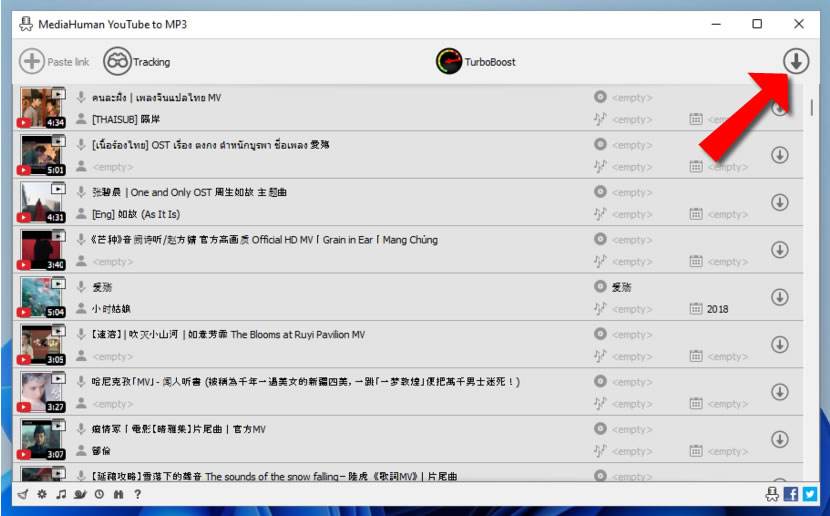Click the vertical scrollbar of track list

coord(811,108)
